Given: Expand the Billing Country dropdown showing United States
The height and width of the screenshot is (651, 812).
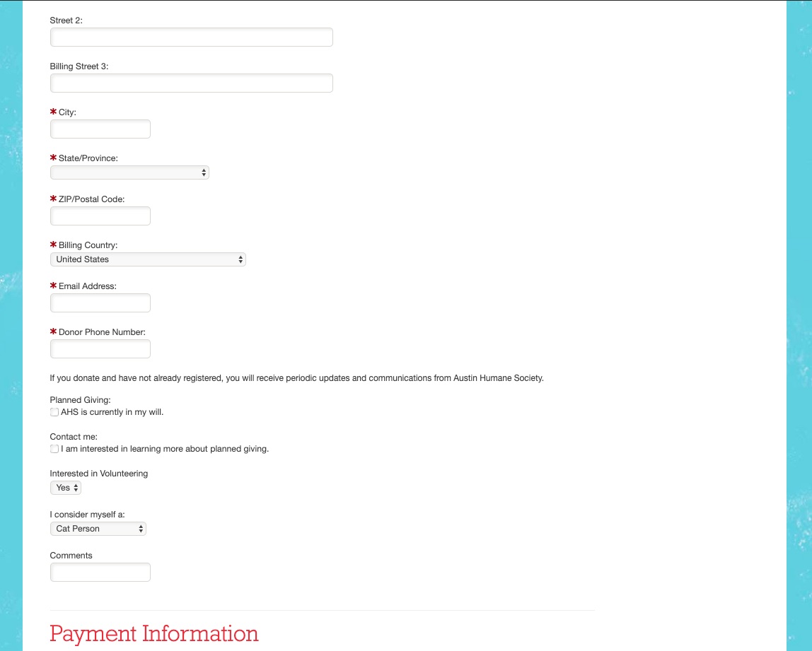Looking at the screenshot, I should point(148,259).
